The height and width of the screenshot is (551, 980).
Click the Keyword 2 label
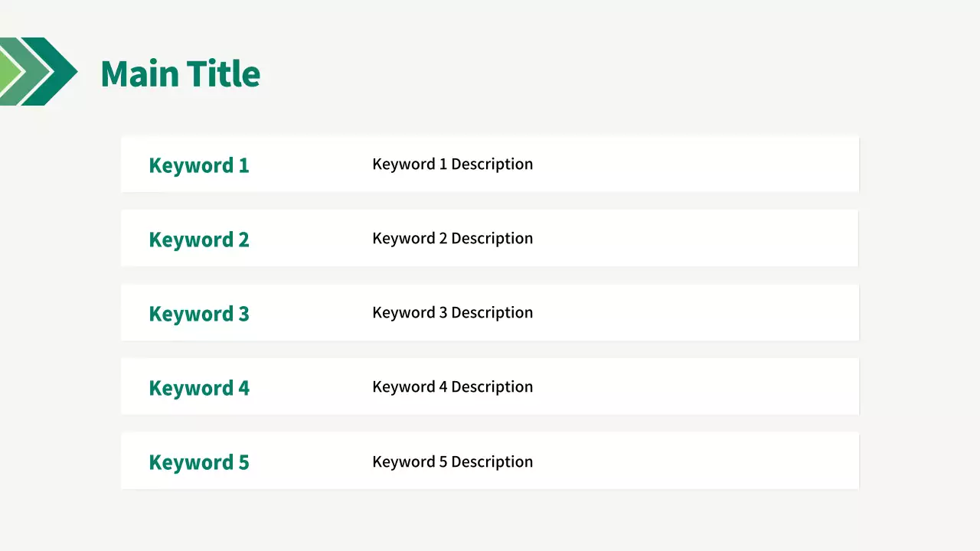click(x=199, y=240)
